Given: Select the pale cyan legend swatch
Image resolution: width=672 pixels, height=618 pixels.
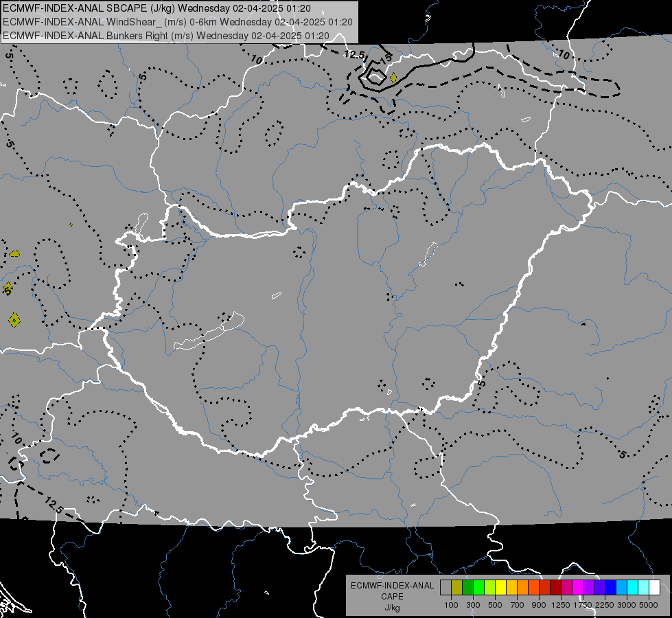Looking at the screenshot, I should 644,588.
